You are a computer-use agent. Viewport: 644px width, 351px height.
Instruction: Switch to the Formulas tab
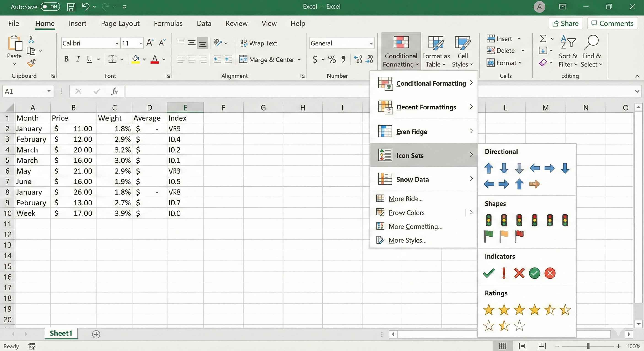click(x=168, y=23)
